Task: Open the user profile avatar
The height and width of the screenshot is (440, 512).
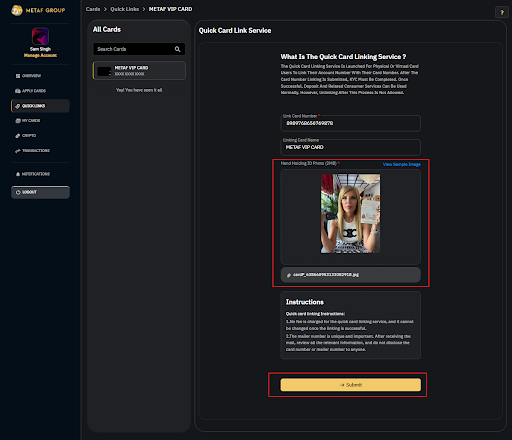Action: (x=40, y=36)
